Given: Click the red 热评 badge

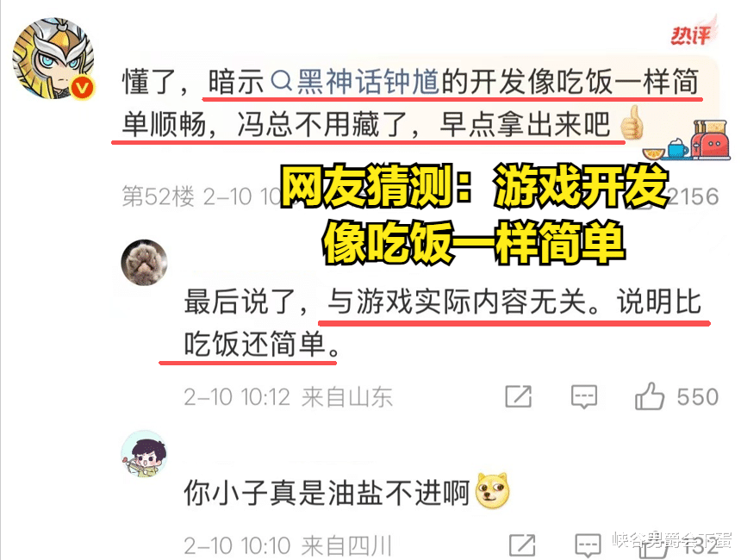Looking at the screenshot, I should click(x=693, y=34).
